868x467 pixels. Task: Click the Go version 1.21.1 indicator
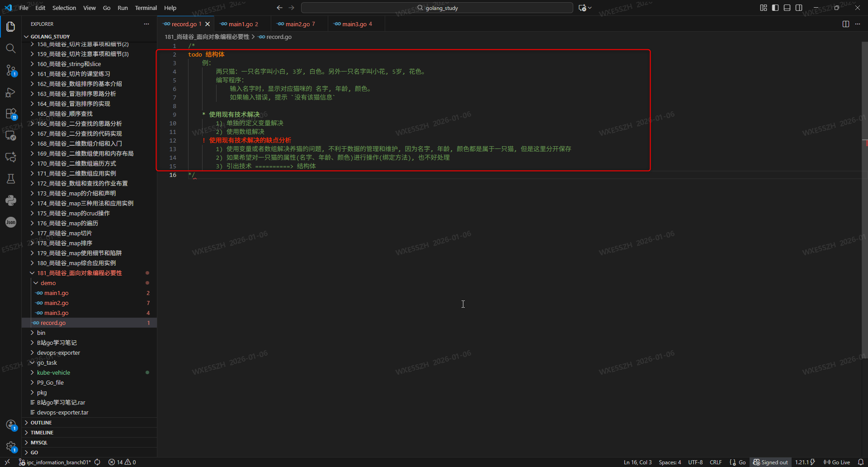tap(805, 462)
